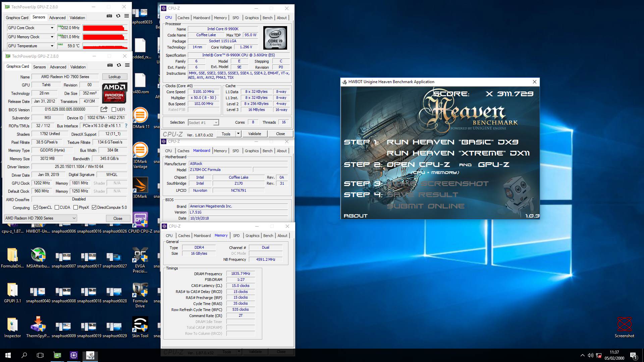Click refresh icon in the GPU-Z Sensors window
Image resolution: width=644 pixels, height=362 pixels.
(x=118, y=16)
